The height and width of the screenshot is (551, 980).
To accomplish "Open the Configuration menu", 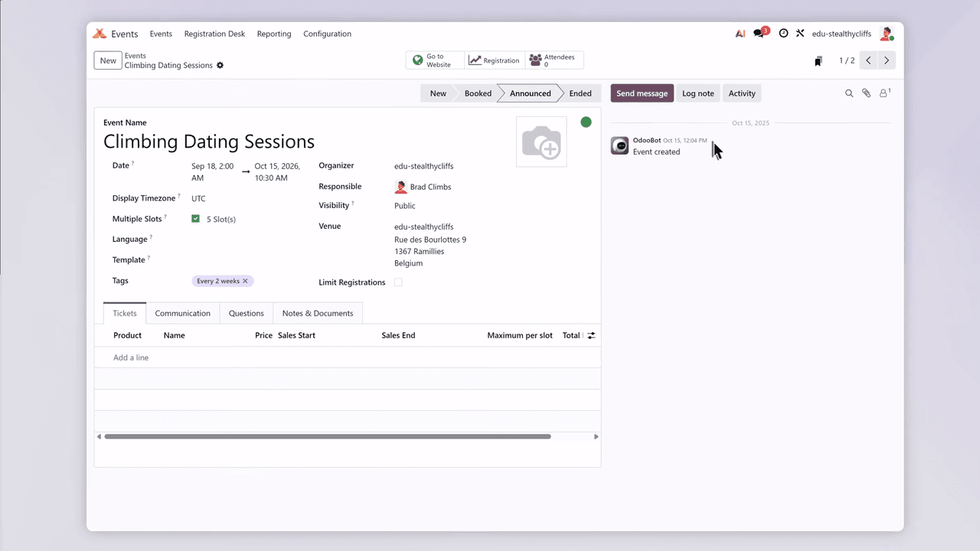I will coord(327,34).
